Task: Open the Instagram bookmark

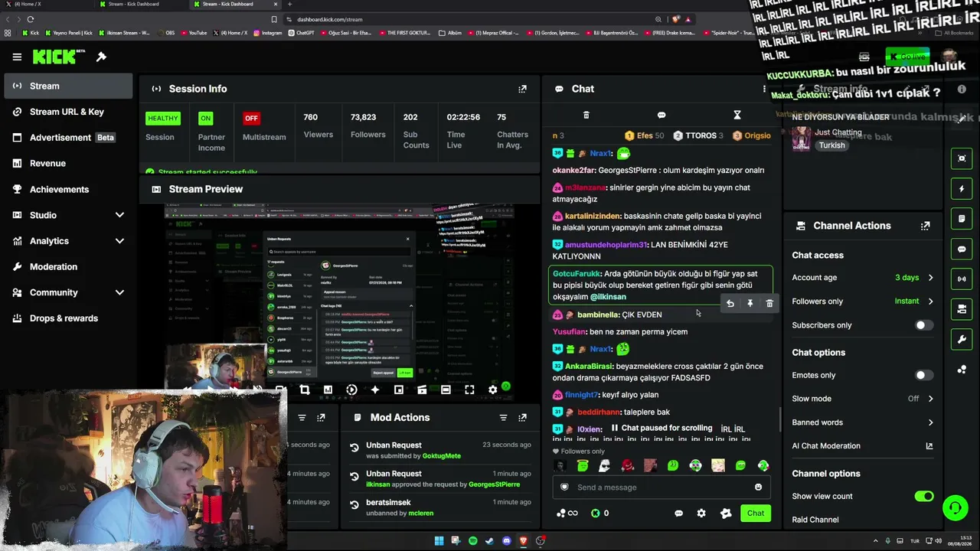Action: coord(267,33)
